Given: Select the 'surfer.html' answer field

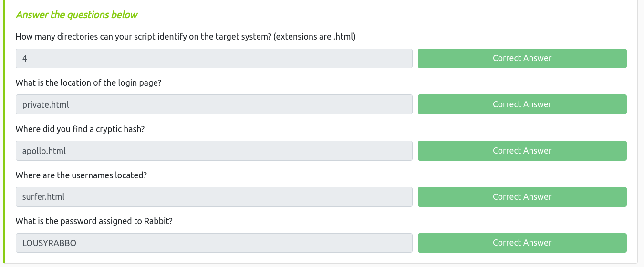Looking at the screenshot, I should 214,197.
